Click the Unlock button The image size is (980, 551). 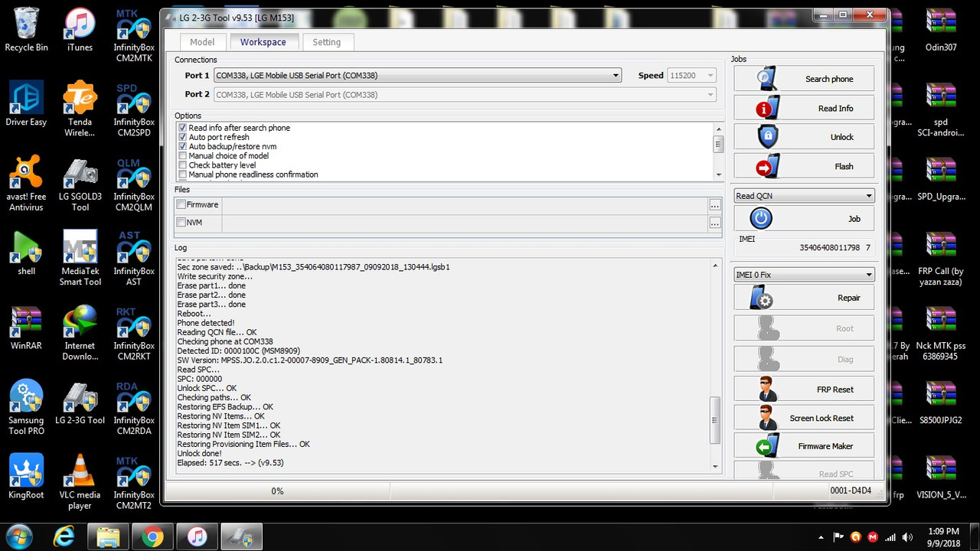[x=804, y=137]
